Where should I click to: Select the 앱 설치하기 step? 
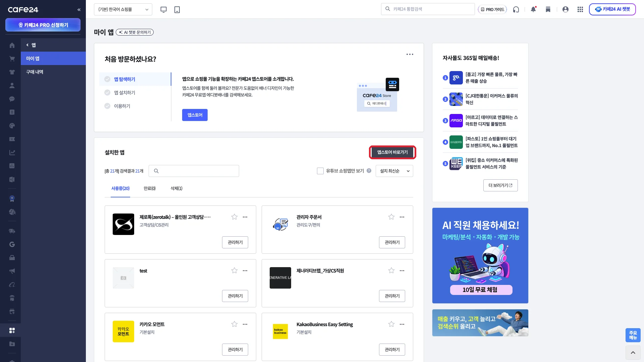135,93
